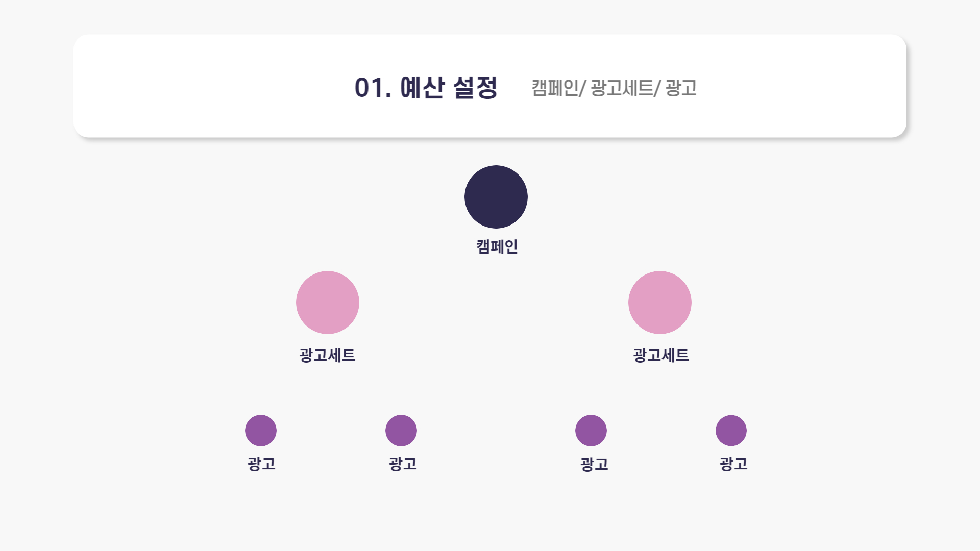Screen dimensions: 980x551
Task: Click the final gray 광고 in header subtitle
Action: point(681,88)
